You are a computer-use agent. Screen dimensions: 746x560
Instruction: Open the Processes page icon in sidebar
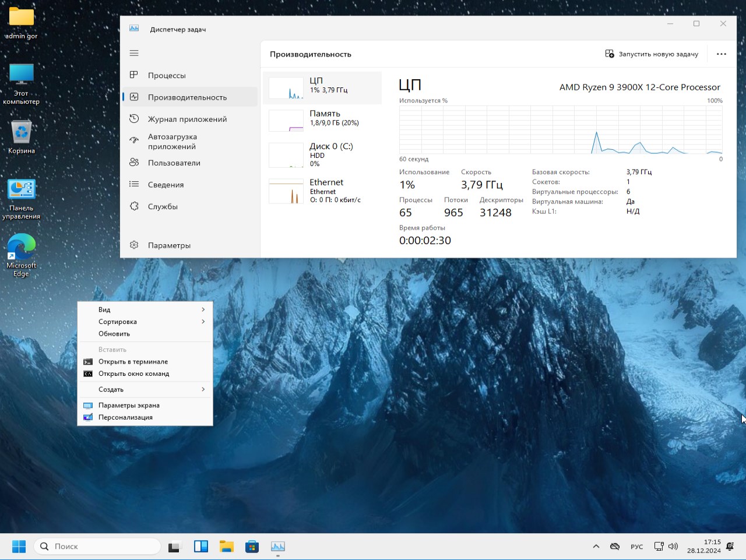[134, 75]
